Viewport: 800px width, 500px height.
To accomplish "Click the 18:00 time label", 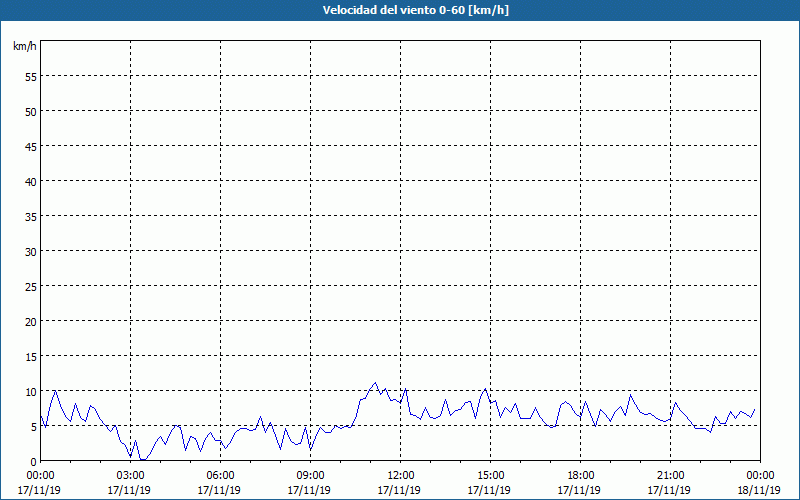I will click(x=581, y=476).
